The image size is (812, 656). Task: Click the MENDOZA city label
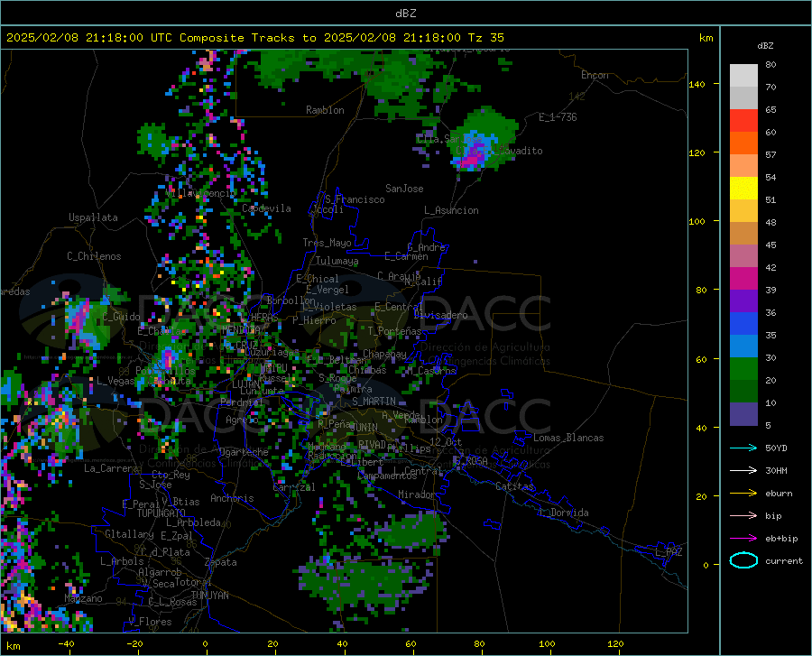click(x=241, y=330)
